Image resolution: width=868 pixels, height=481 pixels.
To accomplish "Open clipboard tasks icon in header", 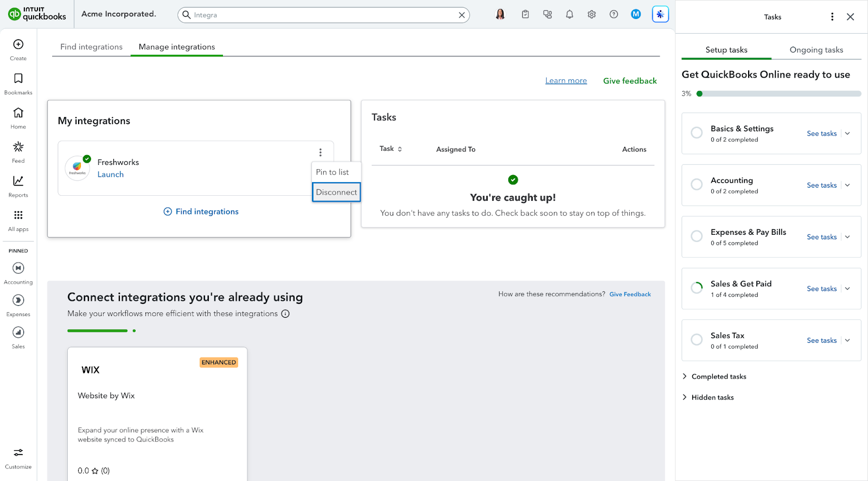I will click(x=525, y=15).
